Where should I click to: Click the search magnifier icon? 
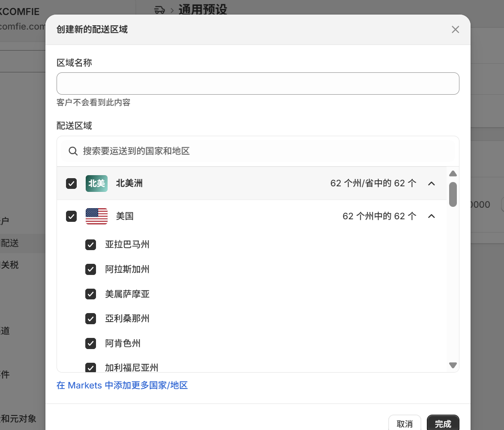pyautogui.click(x=73, y=151)
